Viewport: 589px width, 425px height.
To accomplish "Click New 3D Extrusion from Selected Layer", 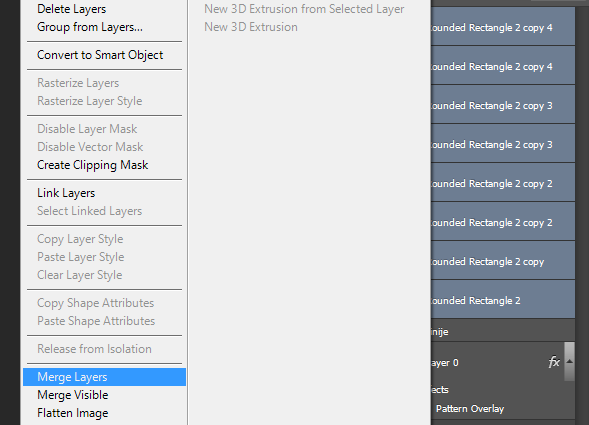I will (x=304, y=9).
